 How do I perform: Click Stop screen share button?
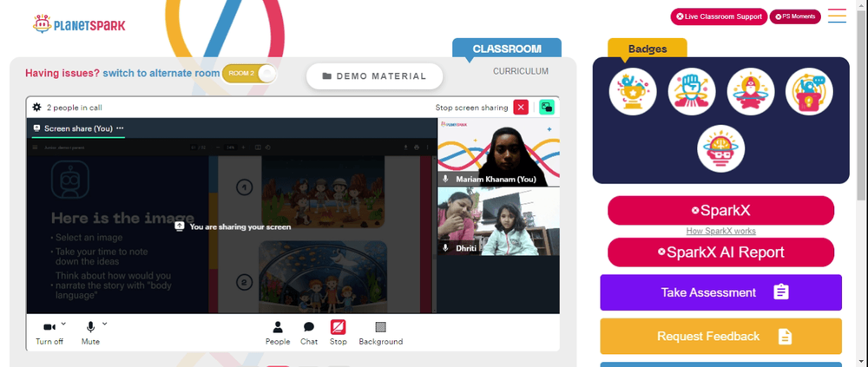pos(339,333)
